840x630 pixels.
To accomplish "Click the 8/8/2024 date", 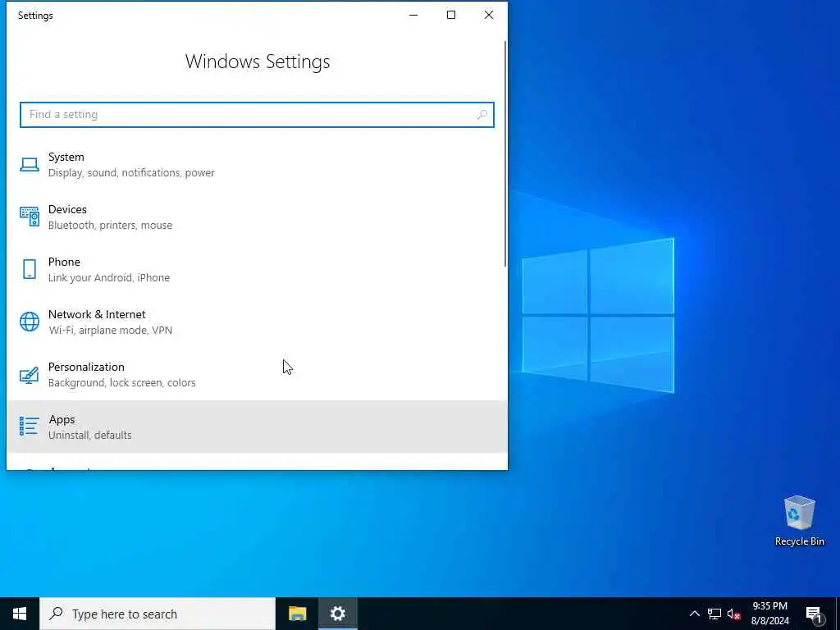I will (x=769, y=621).
